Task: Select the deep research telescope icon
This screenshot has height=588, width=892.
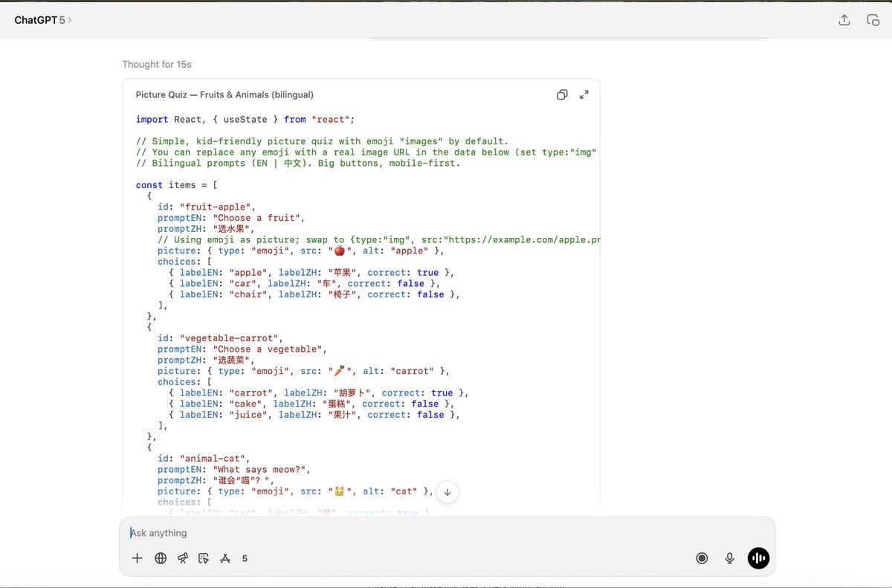Action: pos(183,558)
